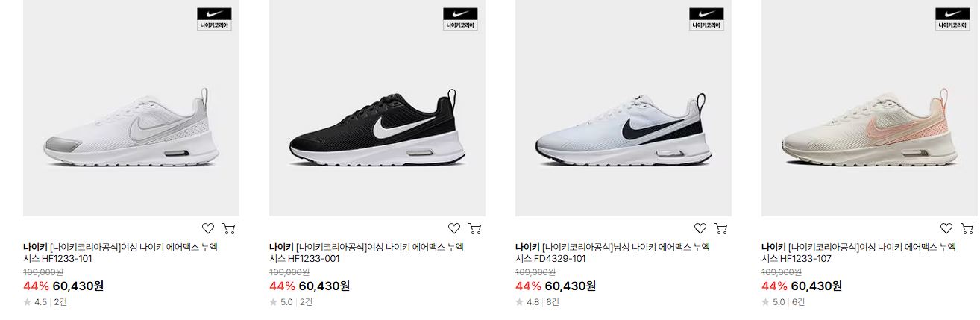Screen dimensions: 980x320
Task: Heart the black HF1233-001 shoe
Action: (454, 228)
